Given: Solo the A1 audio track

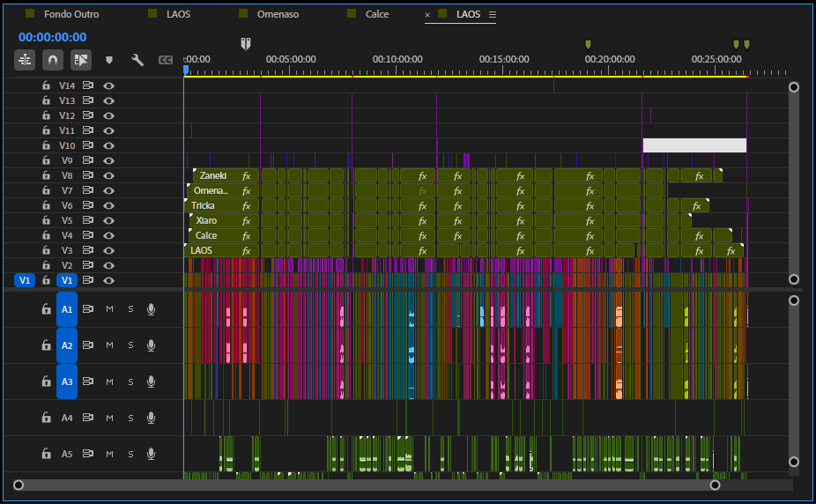Looking at the screenshot, I should click(x=130, y=309).
